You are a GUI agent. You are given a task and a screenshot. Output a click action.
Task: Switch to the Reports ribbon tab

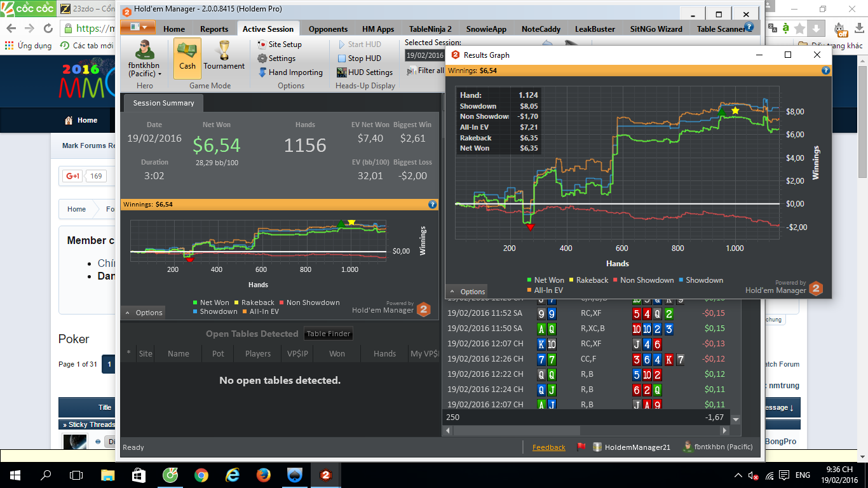(214, 29)
